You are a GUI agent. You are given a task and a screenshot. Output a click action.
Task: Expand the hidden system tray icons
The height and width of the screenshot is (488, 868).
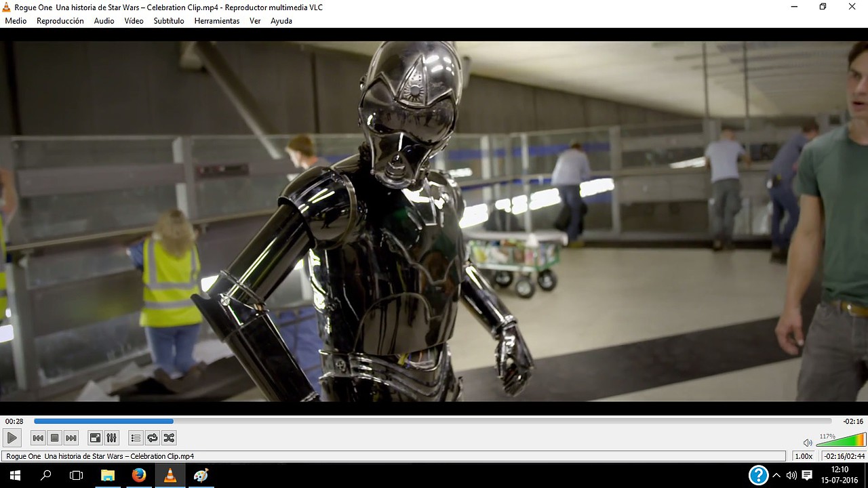(776, 475)
